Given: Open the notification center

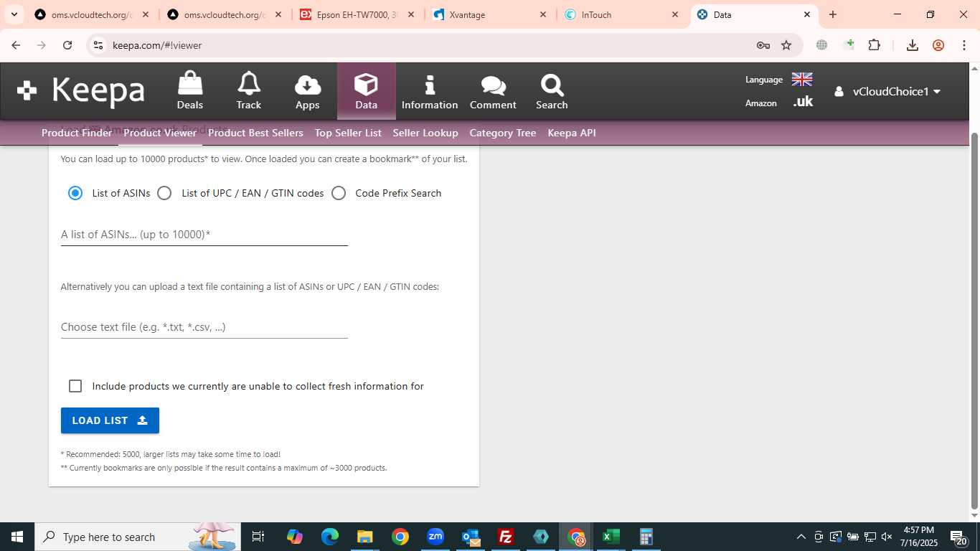Looking at the screenshot, I should point(959,537).
